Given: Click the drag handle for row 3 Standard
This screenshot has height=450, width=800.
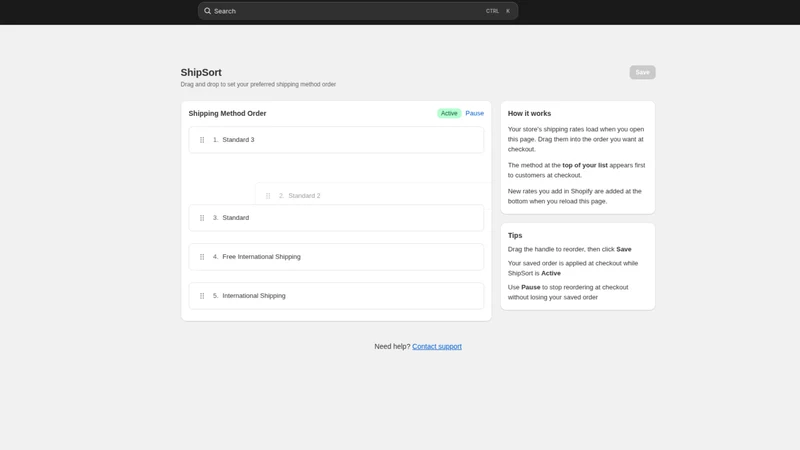Looking at the screenshot, I should (x=202, y=218).
